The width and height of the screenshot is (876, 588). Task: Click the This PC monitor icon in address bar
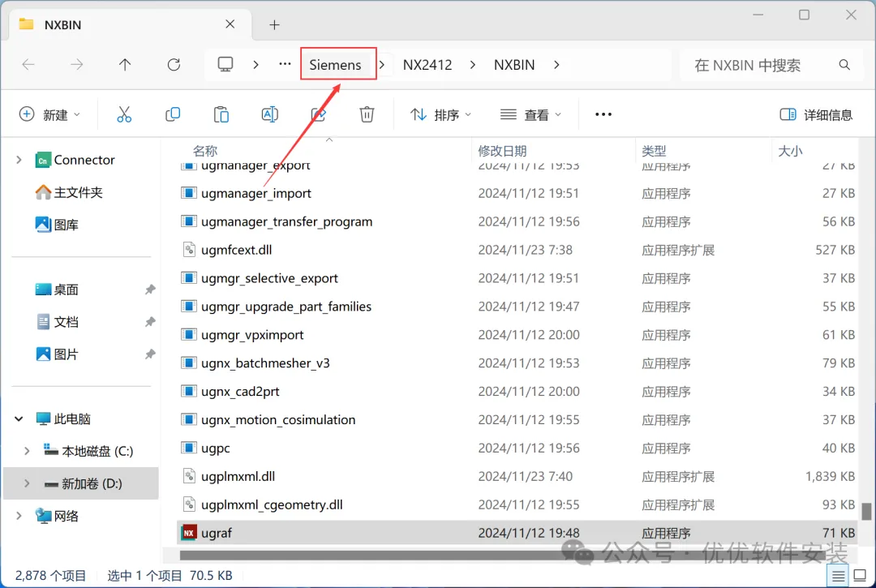225,65
